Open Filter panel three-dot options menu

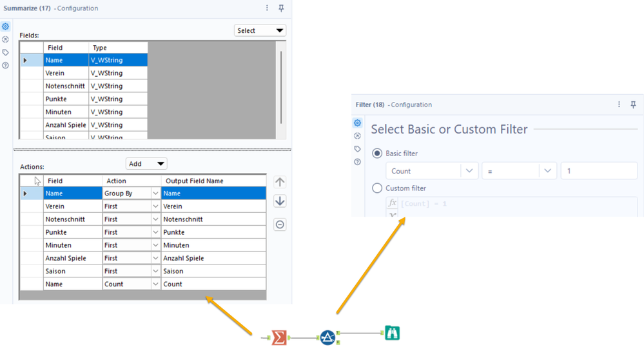pyautogui.click(x=619, y=104)
